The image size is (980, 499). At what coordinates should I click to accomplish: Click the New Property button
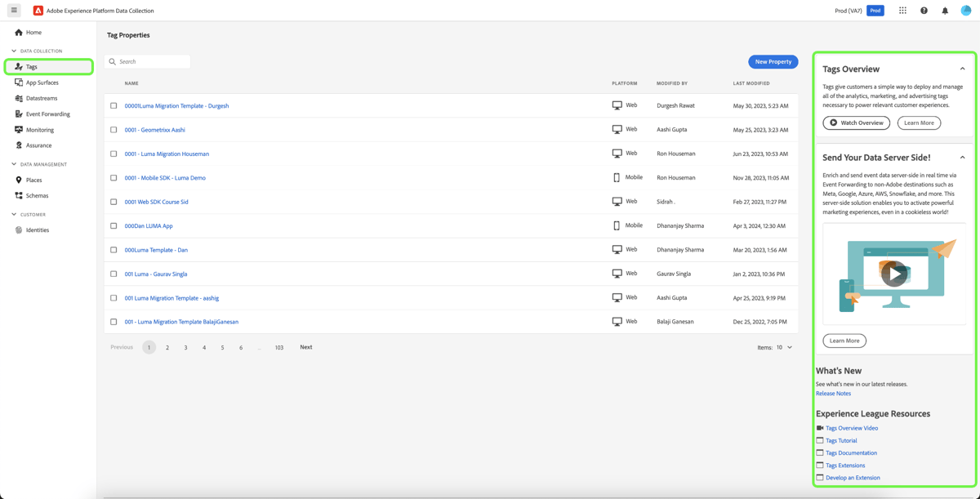773,61
